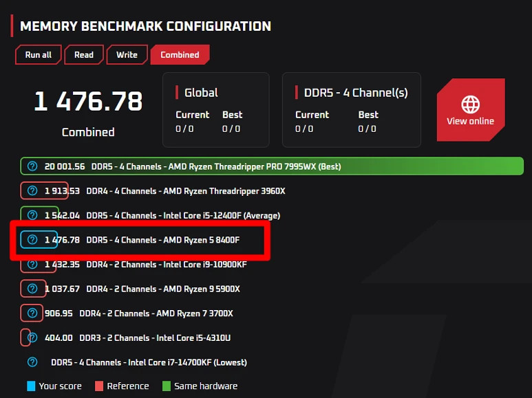This screenshot has width=532, height=398.
Task: Open View online results
Action: (x=471, y=110)
